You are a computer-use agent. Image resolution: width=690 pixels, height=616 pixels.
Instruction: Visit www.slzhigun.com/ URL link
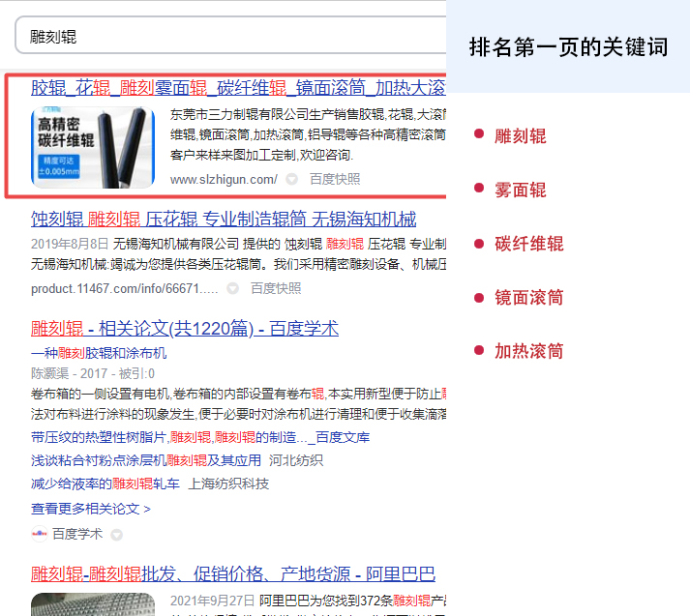click(x=224, y=180)
